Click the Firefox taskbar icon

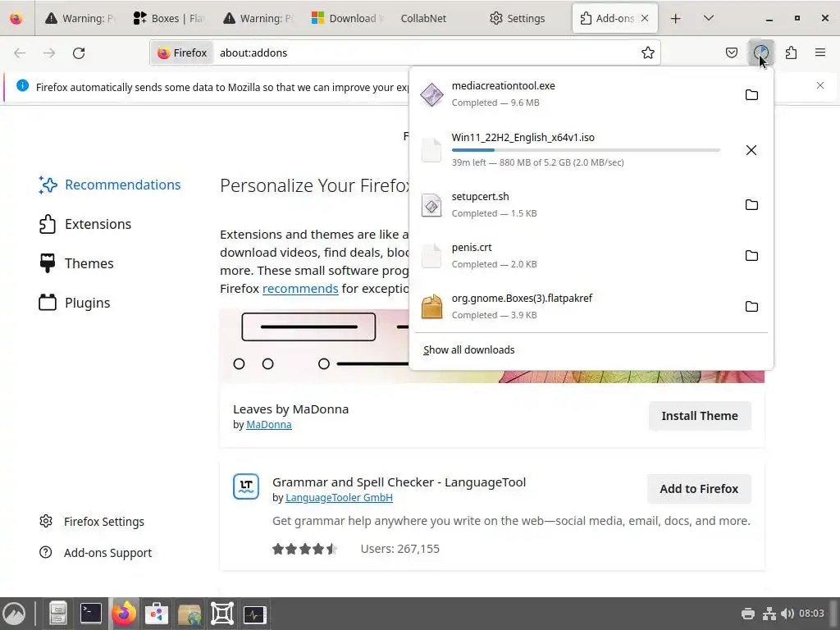[124, 614]
